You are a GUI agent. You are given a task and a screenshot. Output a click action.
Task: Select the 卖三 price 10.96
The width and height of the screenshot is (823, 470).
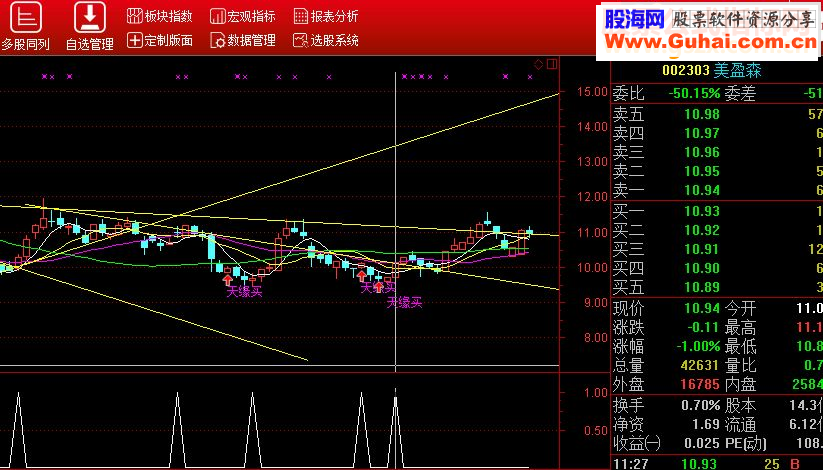click(x=702, y=152)
